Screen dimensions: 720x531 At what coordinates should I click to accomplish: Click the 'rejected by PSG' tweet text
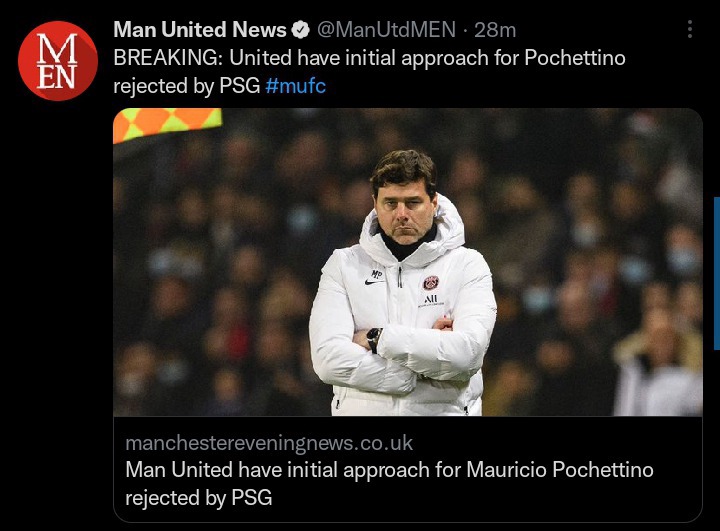186,86
